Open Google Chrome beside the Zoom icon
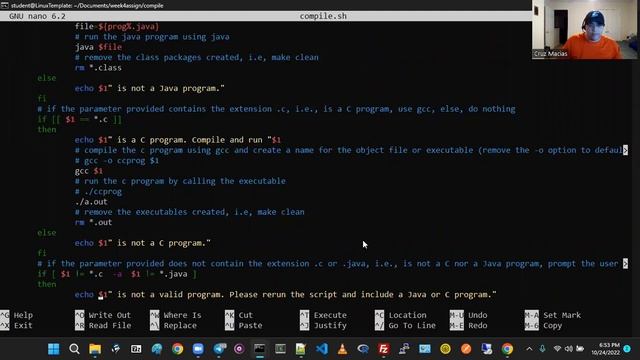The width and height of the screenshot is (640, 360). click(177, 349)
